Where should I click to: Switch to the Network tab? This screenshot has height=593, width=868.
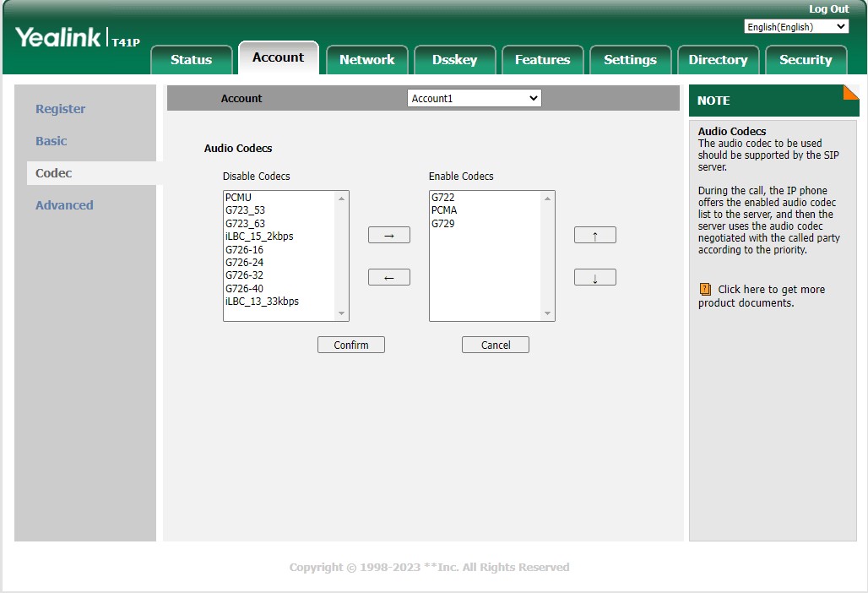point(366,60)
